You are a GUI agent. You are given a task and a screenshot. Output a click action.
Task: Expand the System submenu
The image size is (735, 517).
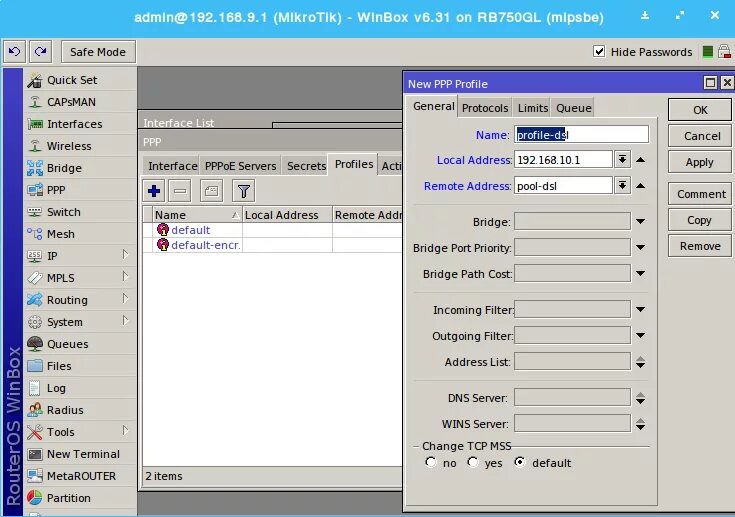point(125,321)
